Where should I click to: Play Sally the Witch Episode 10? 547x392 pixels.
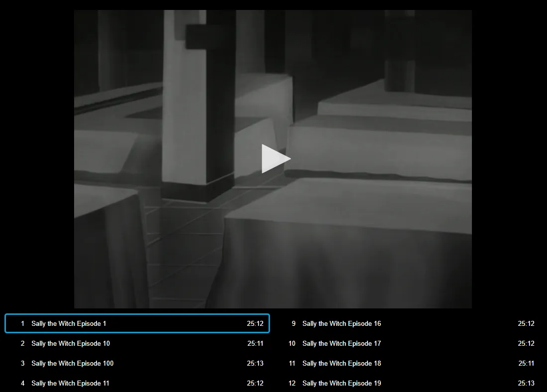click(x=71, y=343)
